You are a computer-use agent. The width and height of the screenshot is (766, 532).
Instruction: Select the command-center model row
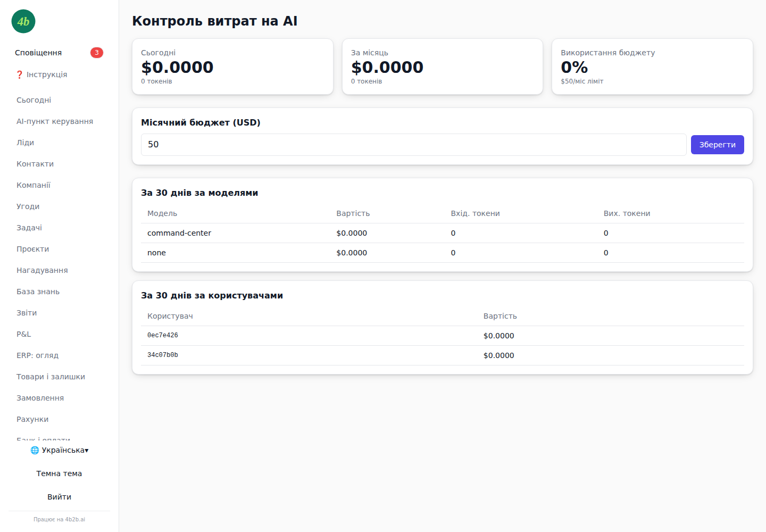point(443,233)
